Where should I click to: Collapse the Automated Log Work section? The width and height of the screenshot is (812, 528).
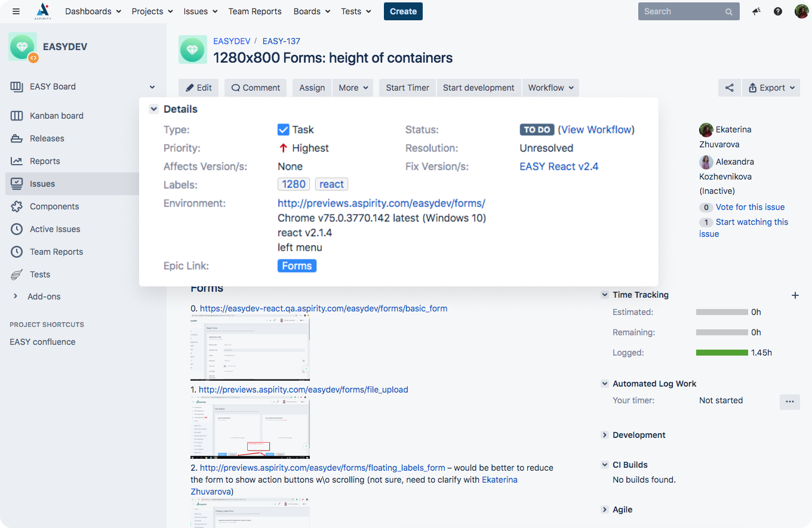[x=605, y=384]
